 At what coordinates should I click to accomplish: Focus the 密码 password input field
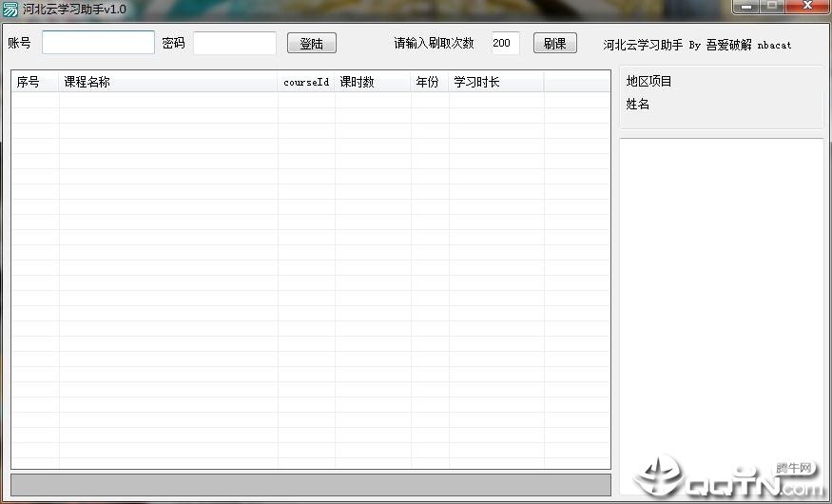pyautogui.click(x=235, y=43)
